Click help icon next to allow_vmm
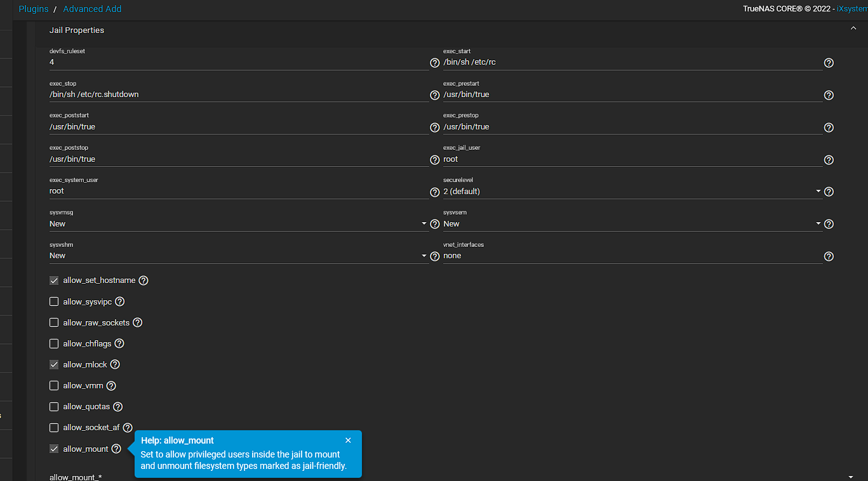868x481 pixels. (x=111, y=385)
